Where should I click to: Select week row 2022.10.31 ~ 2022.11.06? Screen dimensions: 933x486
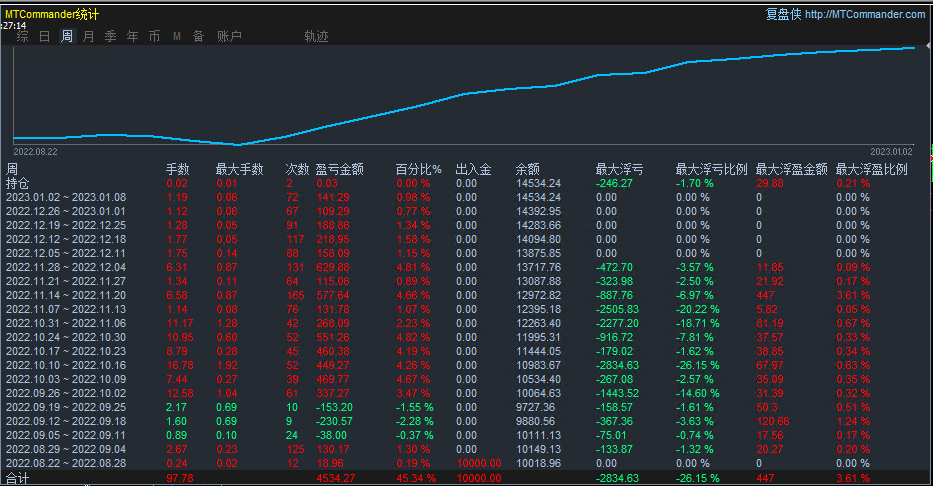click(466, 323)
